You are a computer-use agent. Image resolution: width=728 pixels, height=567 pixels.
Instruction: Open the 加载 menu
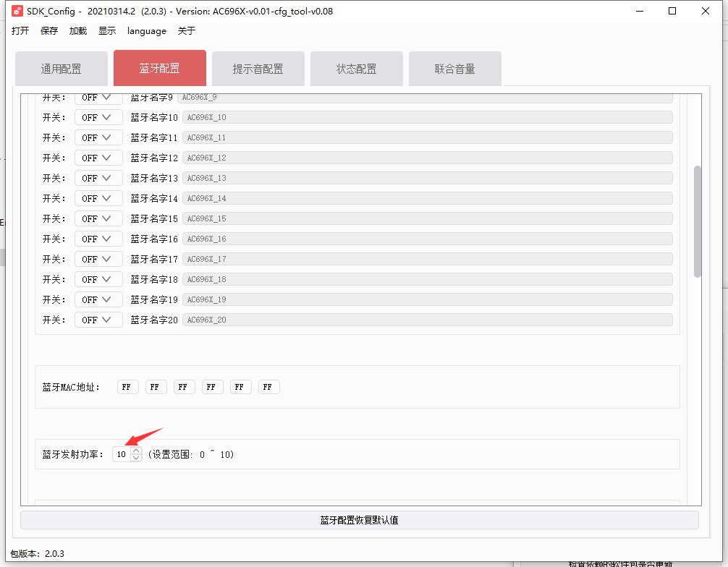(x=77, y=30)
